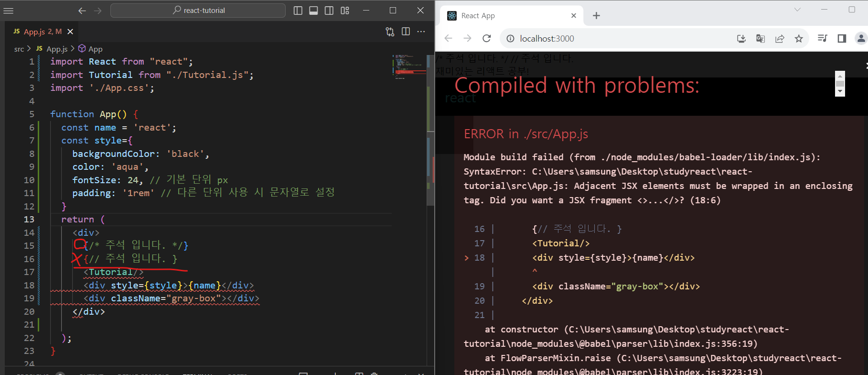
Task: Go back using VS Code title bar arrow
Action: [82, 11]
